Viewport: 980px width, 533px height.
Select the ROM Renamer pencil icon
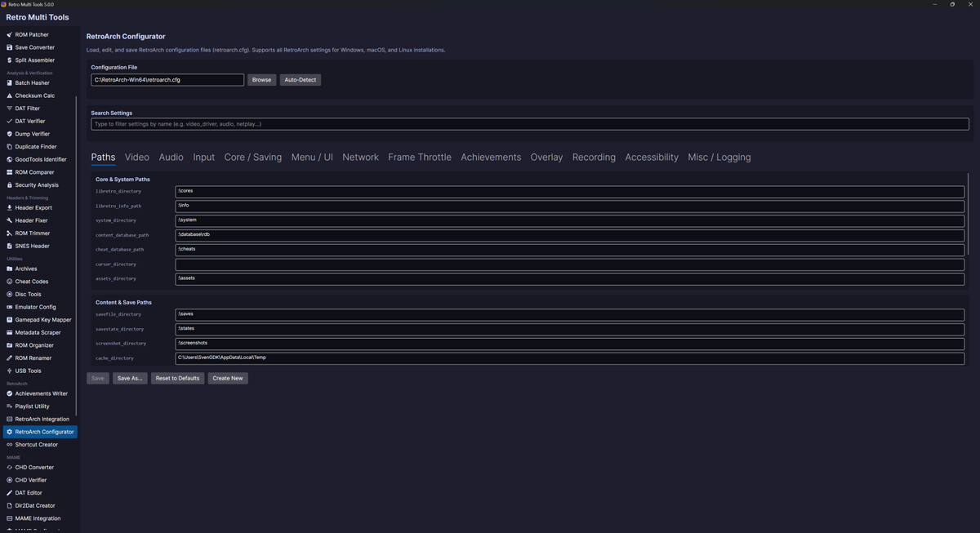tap(10, 358)
